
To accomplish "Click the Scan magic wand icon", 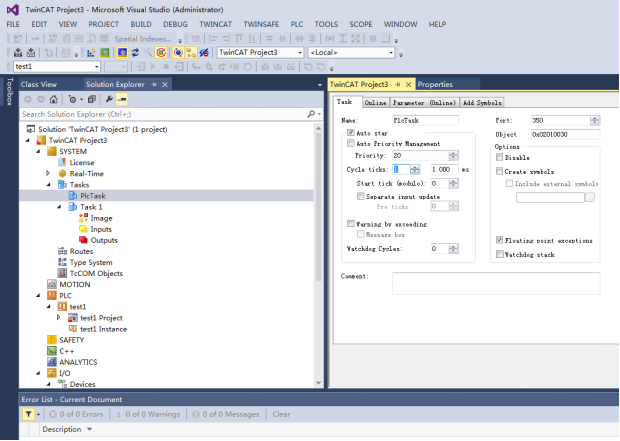I will 148,53.
